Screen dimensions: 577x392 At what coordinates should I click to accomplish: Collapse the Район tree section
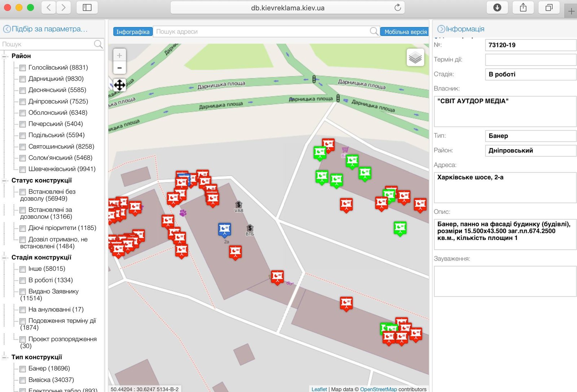point(5,56)
